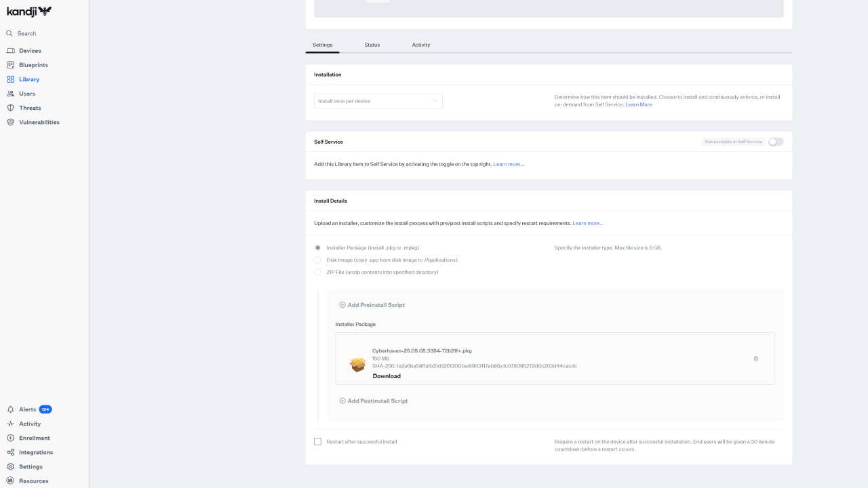
Task: Toggle Self Service availability switch
Action: 775,142
